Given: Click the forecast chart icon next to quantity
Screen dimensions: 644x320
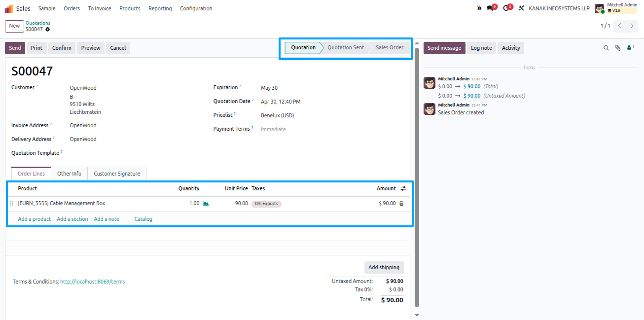Looking at the screenshot, I should coord(206,203).
